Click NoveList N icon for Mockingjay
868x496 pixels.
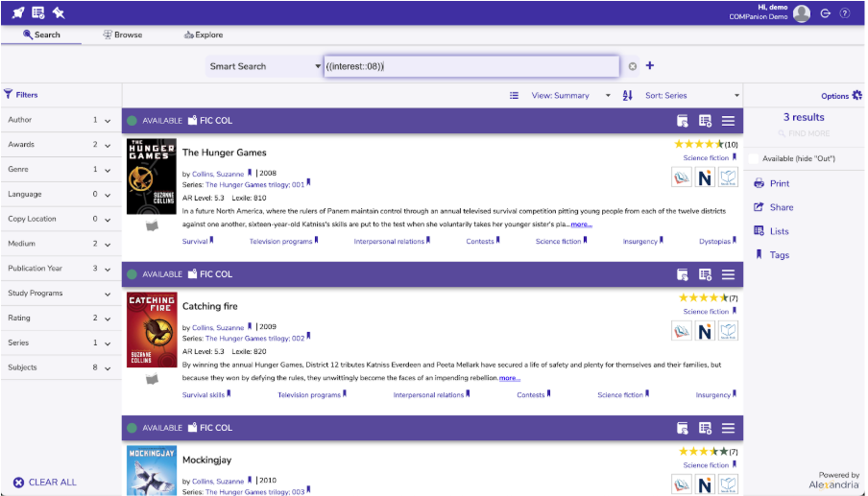point(705,484)
